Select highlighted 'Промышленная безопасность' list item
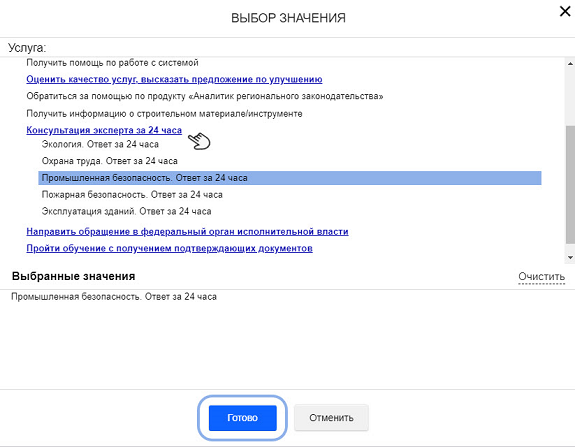The image size is (575, 447). pos(290,178)
